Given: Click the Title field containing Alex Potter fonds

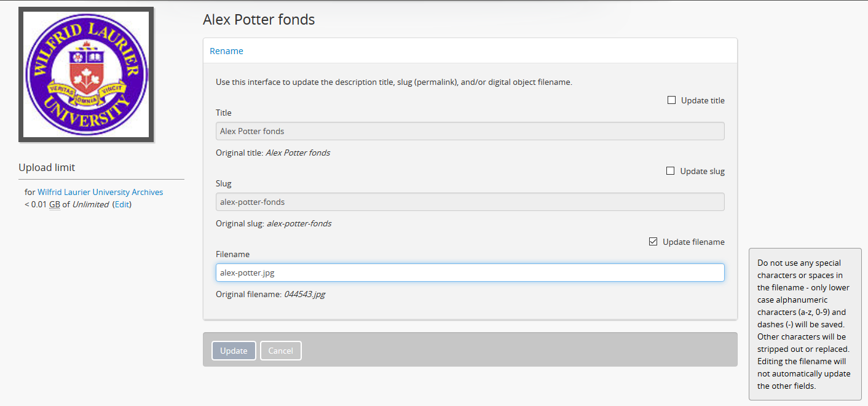Looking at the screenshot, I should pyautogui.click(x=470, y=131).
